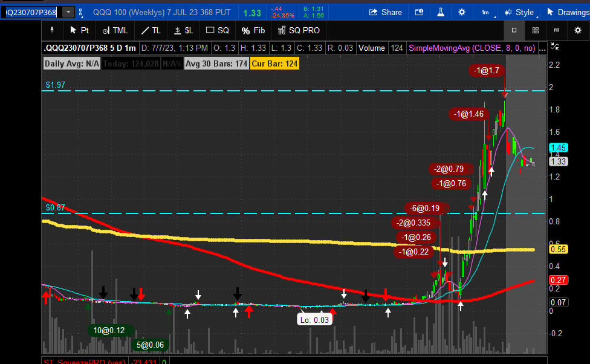590x364 pixels.
Task: Select the Pt pointer tool
Action: pyautogui.click(x=79, y=30)
